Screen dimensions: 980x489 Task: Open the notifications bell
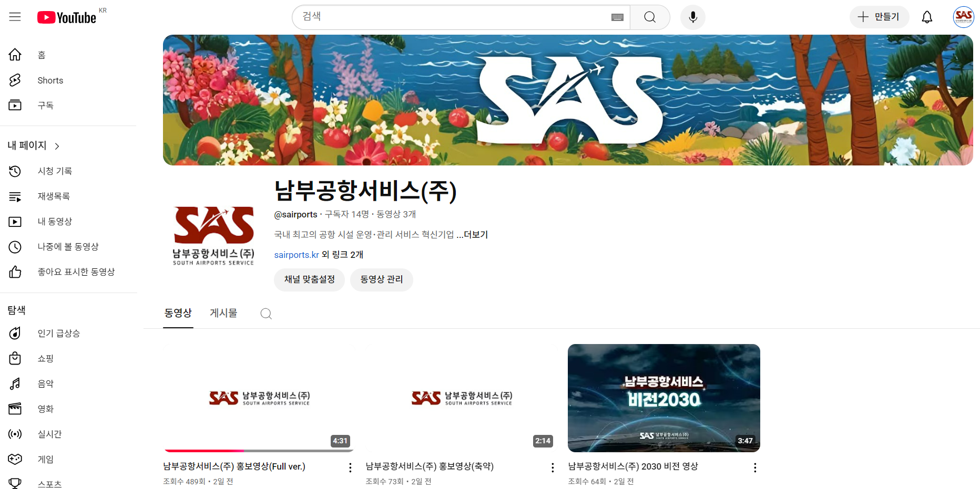(x=927, y=17)
